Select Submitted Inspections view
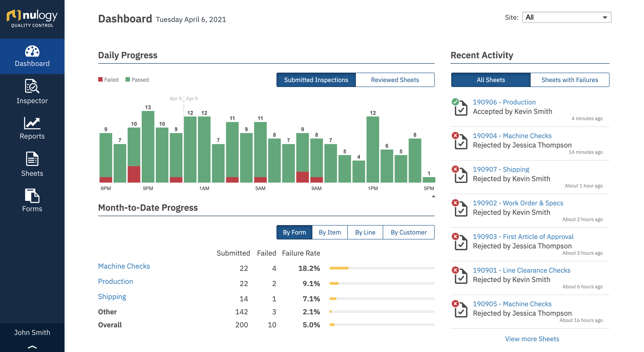The height and width of the screenshot is (352, 644). tap(316, 80)
